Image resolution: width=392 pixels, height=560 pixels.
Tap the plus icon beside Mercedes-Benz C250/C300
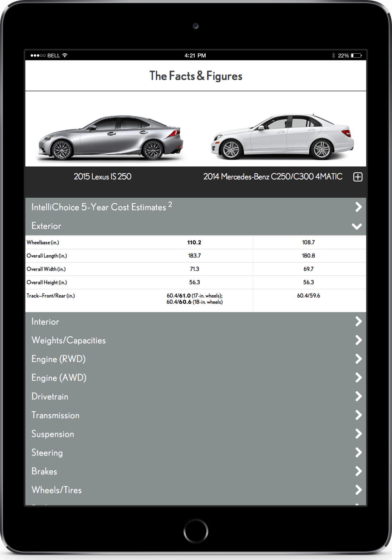point(358,177)
